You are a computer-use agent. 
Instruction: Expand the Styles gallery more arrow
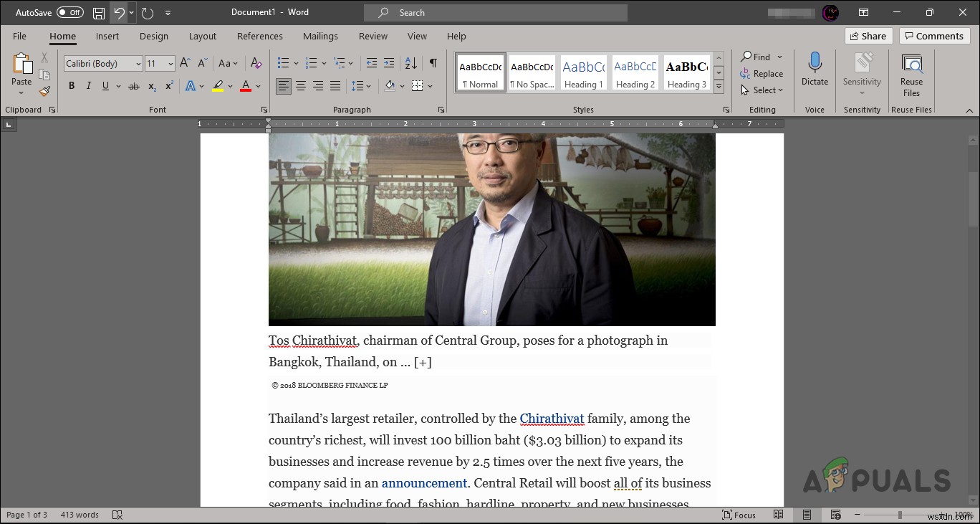(x=719, y=87)
